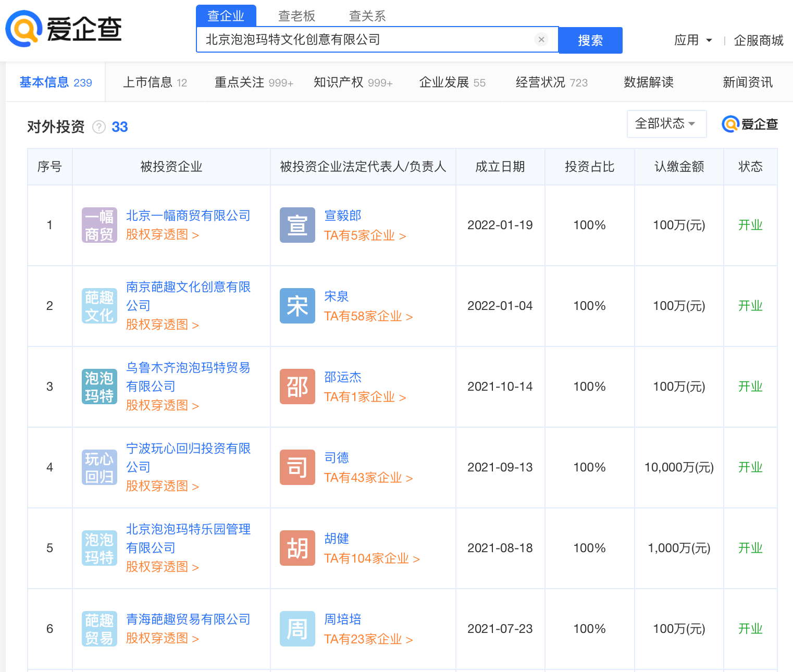
Task: Click TA有23家企业 link
Action: 368,640
